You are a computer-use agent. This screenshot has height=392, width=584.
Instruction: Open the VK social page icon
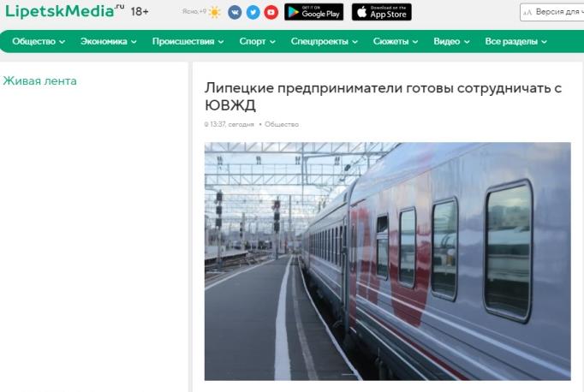235,13
